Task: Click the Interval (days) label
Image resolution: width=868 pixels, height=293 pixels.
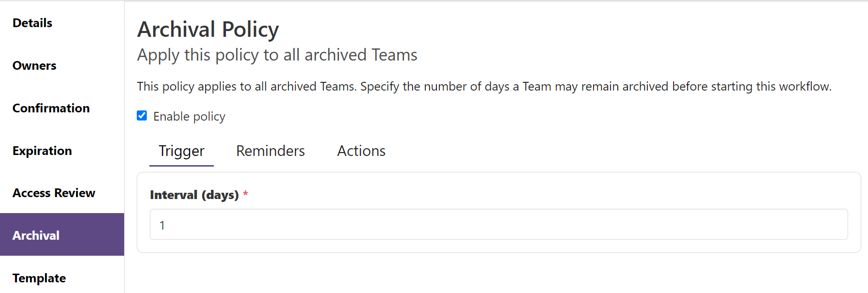Action: pyautogui.click(x=194, y=195)
